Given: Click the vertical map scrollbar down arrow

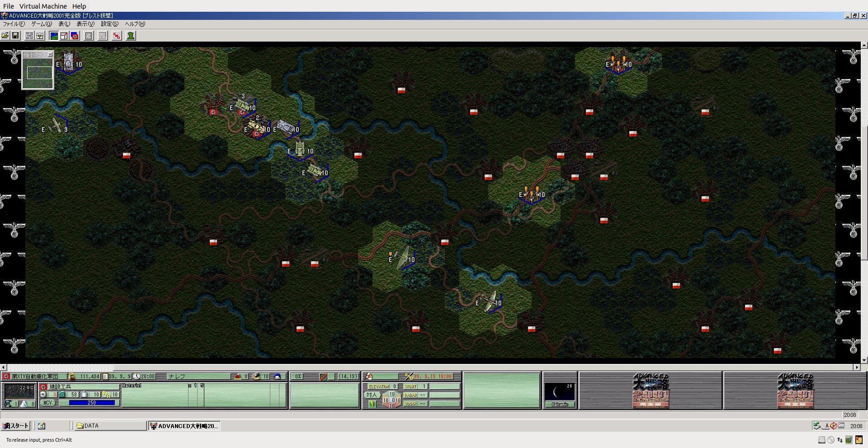Looking at the screenshot, I should click(x=864, y=360).
